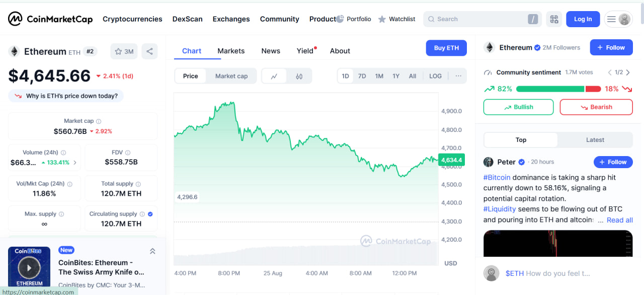Toggle the LOG scale on chart

click(x=435, y=76)
